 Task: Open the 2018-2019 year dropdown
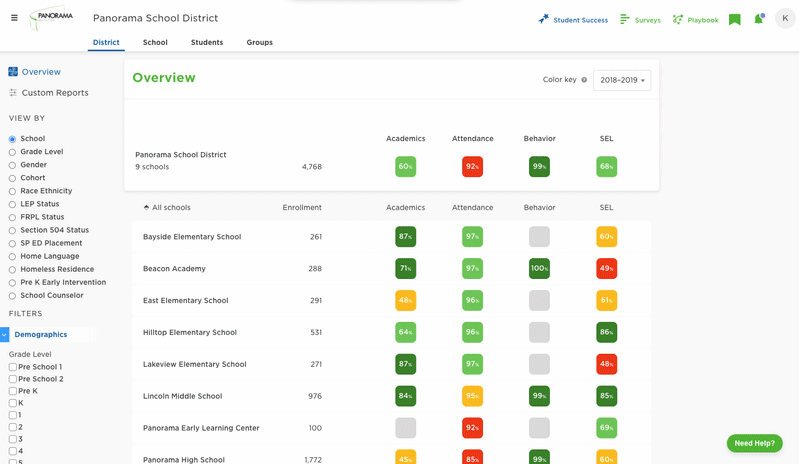pyautogui.click(x=622, y=80)
